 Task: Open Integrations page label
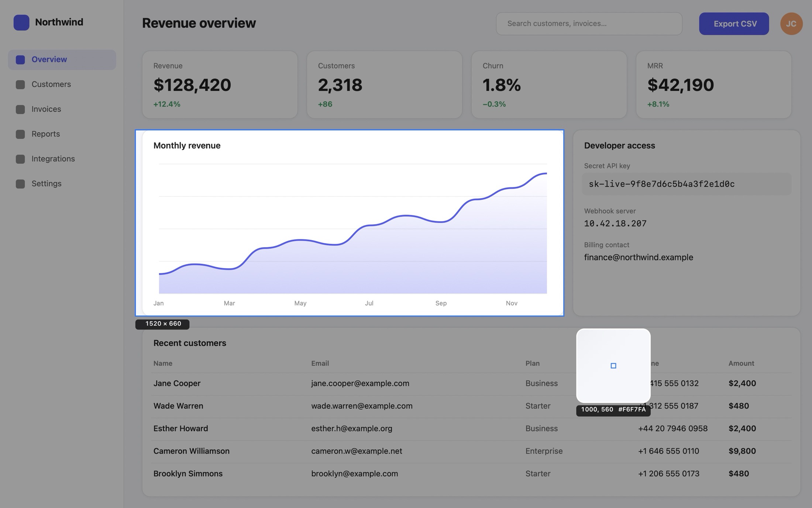click(53, 159)
